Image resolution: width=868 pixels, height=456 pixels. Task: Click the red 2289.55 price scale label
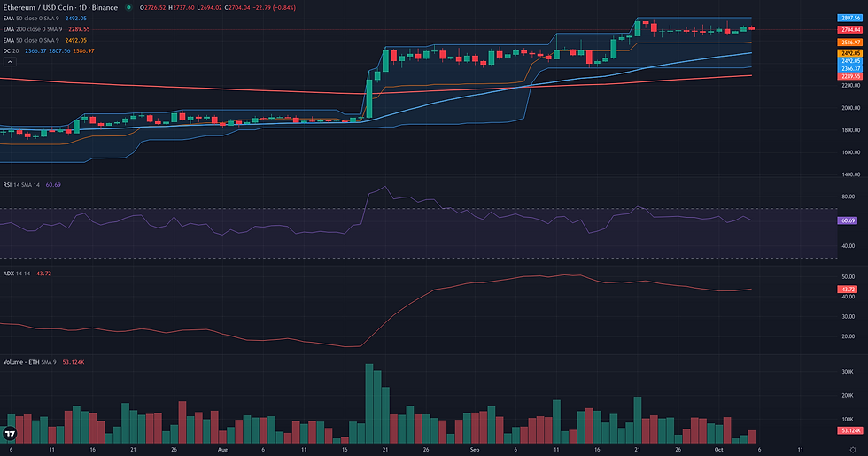click(x=849, y=76)
